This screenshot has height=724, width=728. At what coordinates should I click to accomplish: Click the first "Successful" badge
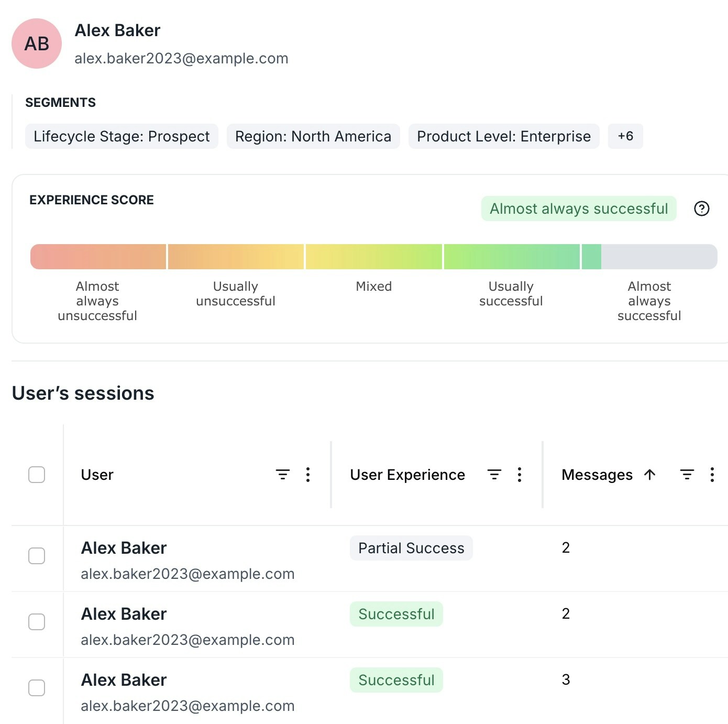[396, 613]
